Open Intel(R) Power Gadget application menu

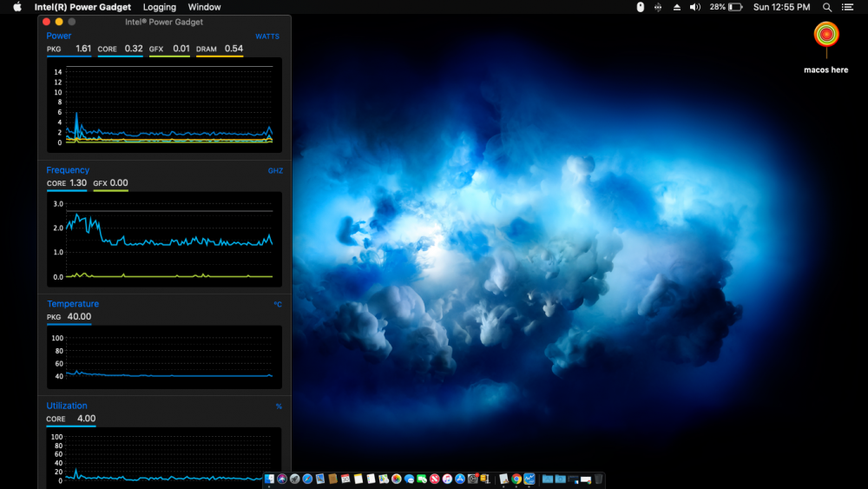(x=82, y=7)
